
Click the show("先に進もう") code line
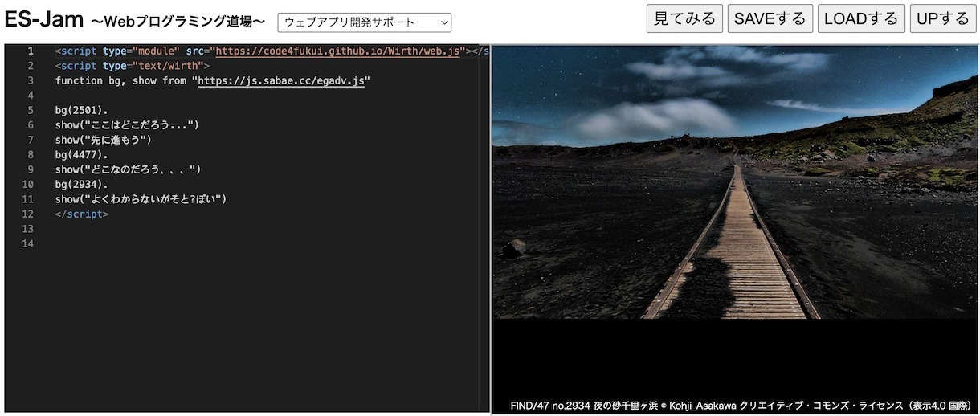[x=103, y=140]
